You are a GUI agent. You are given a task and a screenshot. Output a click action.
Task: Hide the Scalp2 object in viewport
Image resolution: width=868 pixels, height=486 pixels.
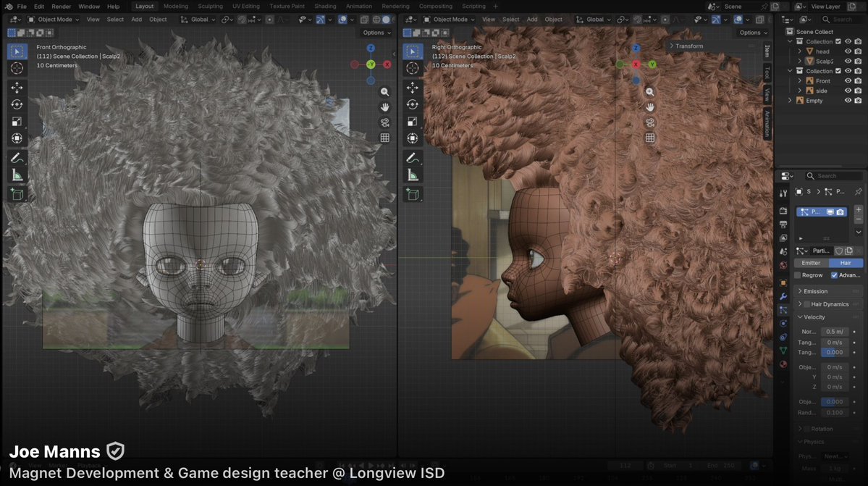tap(848, 61)
